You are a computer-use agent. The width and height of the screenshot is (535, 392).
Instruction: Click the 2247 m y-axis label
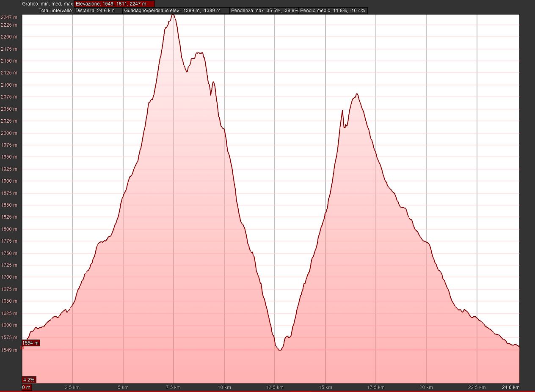pos(9,17)
